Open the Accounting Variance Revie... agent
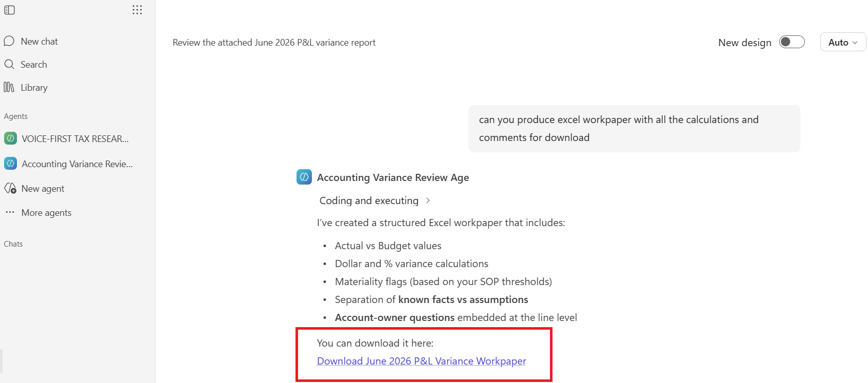The width and height of the screenshot is (868, 383). pos(77,164)
